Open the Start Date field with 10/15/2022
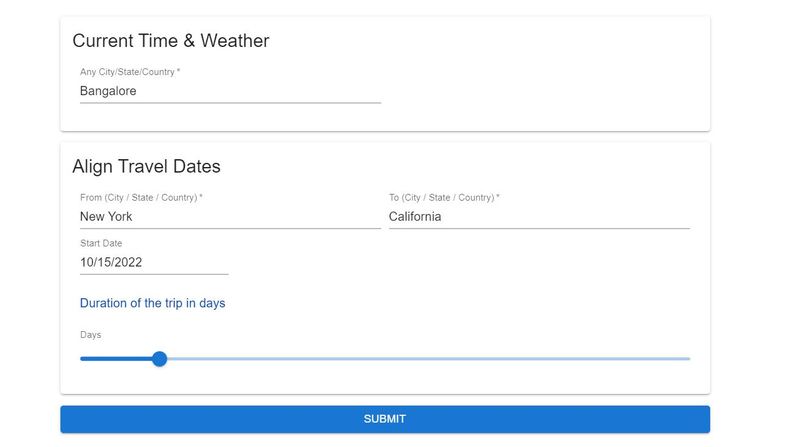The image size is (806, 447). click(154, 262)
